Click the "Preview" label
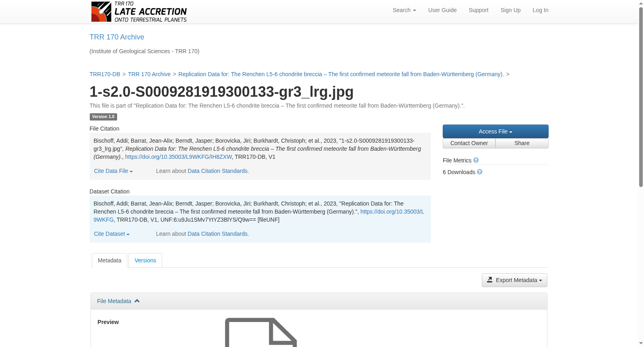Image resolution: width=644 pixels, height=347 pixels. (108, 322)
